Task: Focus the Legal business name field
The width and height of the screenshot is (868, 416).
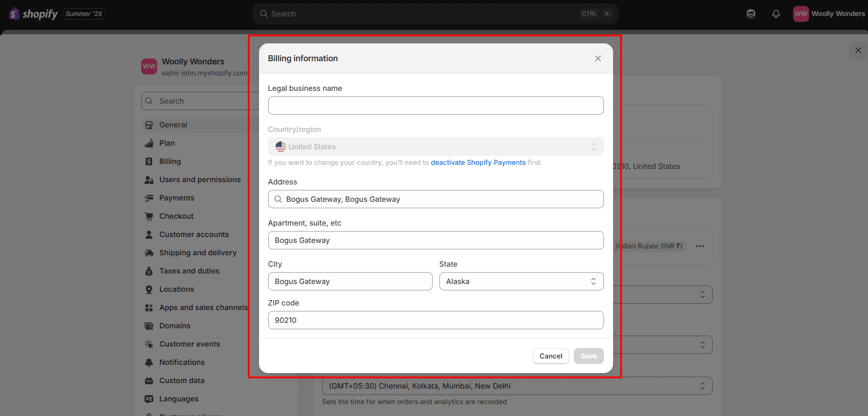Action: (x=436, y=105)
